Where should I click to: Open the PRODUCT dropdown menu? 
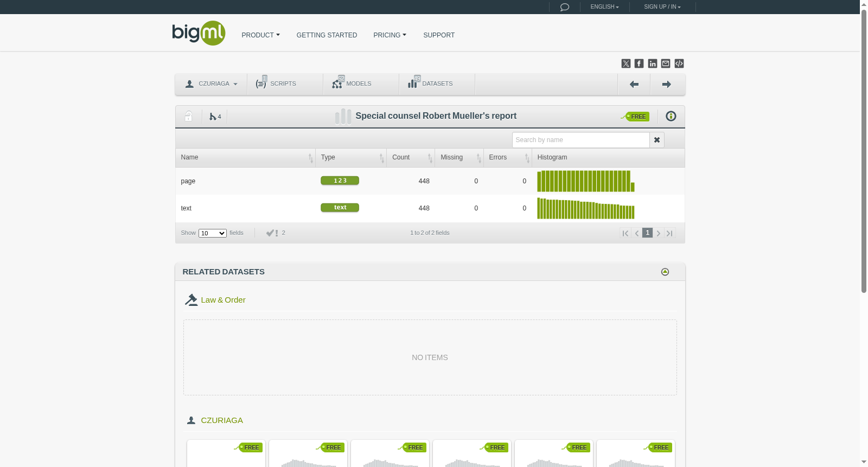click(261, 35)
